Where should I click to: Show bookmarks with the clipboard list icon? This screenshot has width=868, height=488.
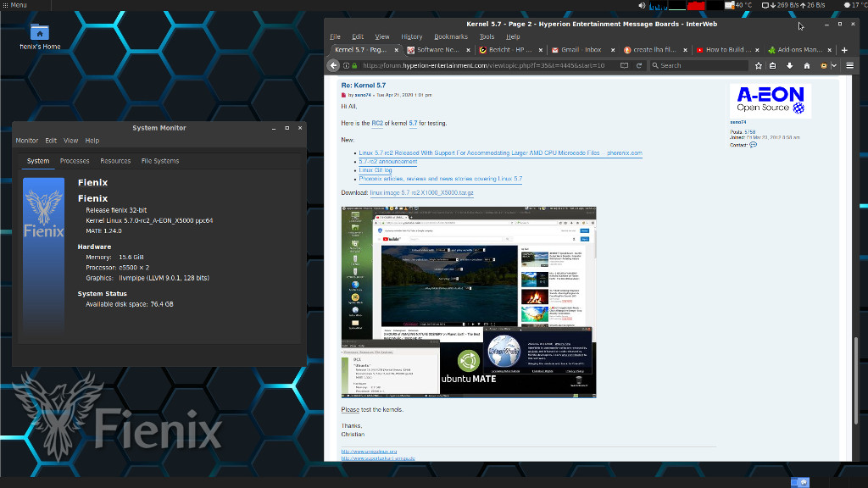coord(773,65)
